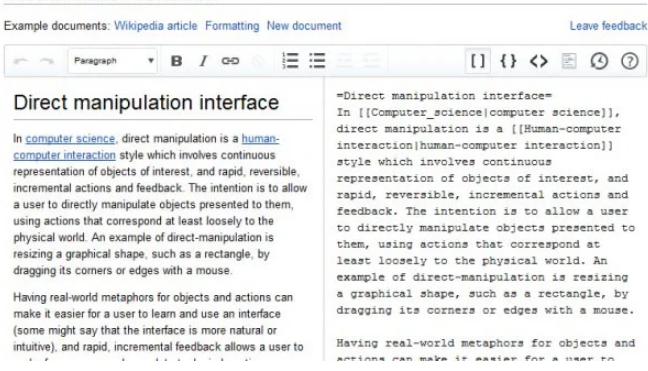648x371 pixels.
Task: Toggle bold formatting button
Action: pos(176,61)
